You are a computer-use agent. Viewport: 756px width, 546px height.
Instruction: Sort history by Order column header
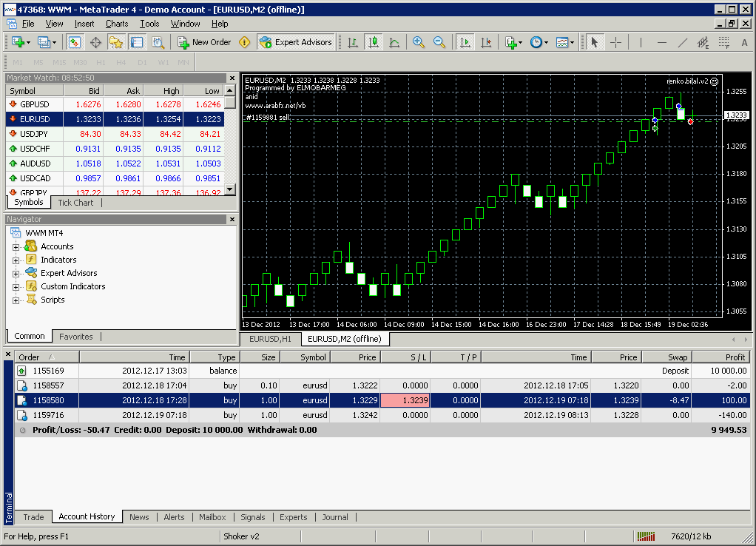coord(47,357)
